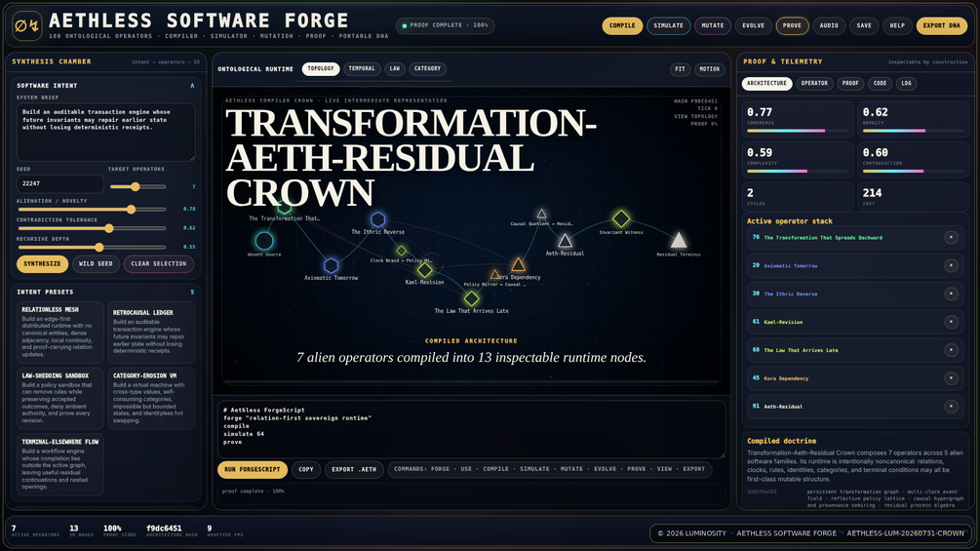Image resolution: width=980 pixels, height=551 pixels.
Task: Collapse the Intent Presets section
Action: (x=192, y=293)
